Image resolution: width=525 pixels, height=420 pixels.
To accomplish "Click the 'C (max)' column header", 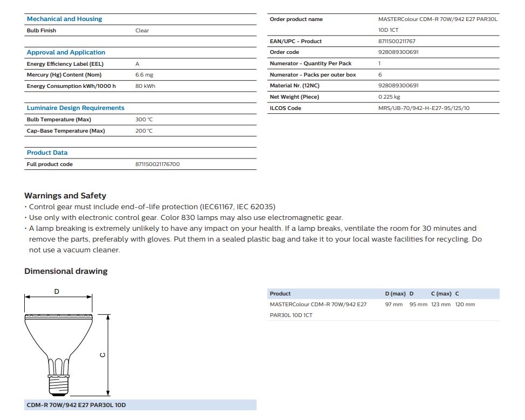I will point(441,294).
